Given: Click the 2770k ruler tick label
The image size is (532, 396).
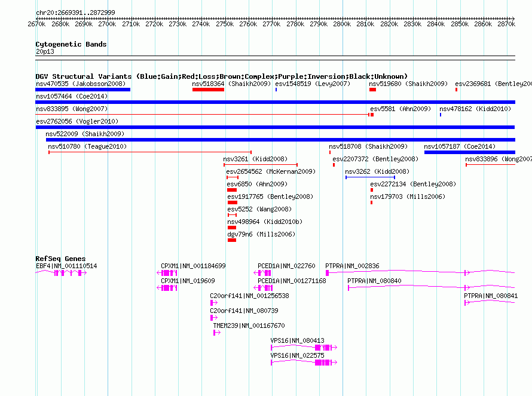Looking at the screenshot, I should tap(271, 24).
